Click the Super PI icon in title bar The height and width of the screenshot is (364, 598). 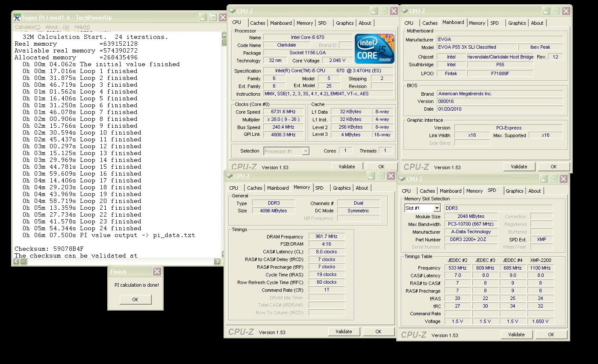pos(17,18)
